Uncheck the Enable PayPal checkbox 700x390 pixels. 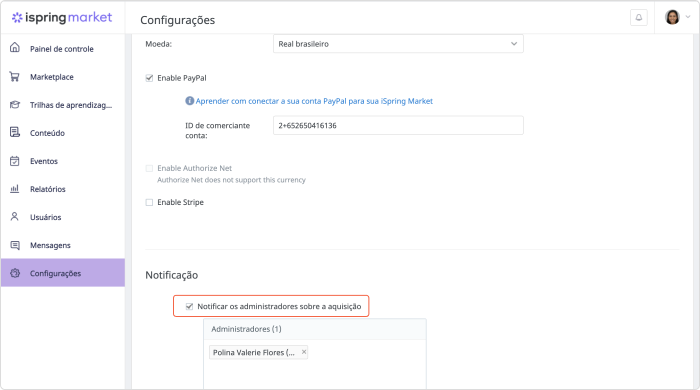pos(149,78)
